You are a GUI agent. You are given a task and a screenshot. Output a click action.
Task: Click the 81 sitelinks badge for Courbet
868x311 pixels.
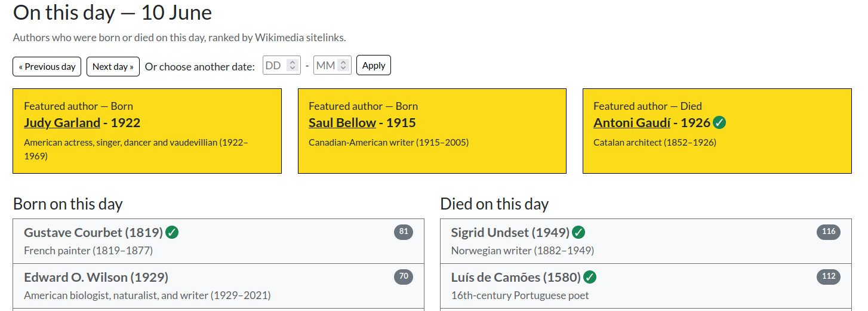coord(404,232)
